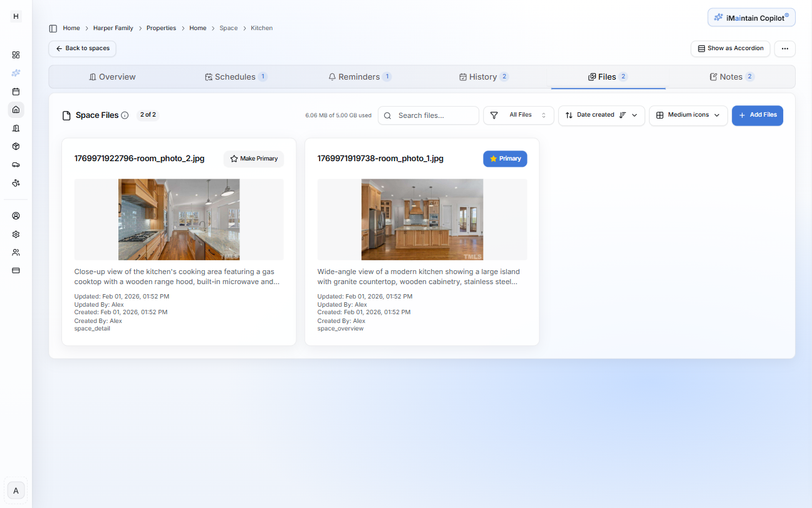Toggle the sort direction on Date created
812x508 pixels.
[x=622, y=115]
